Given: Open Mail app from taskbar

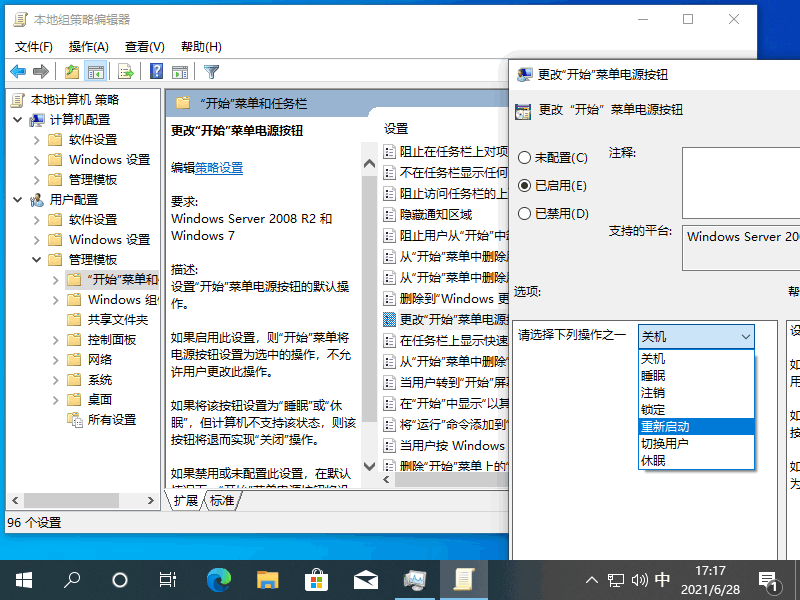Looking at the screenshot, I should (366, 580).
